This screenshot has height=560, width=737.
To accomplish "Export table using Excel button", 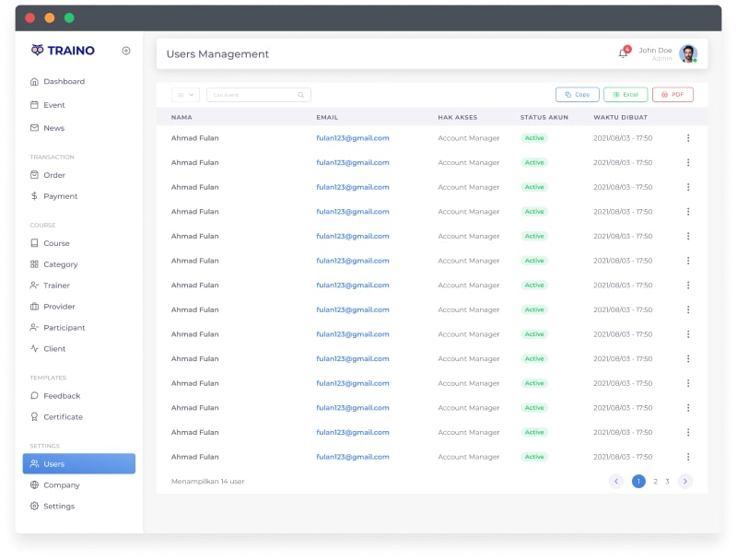I will click(626, 95).
